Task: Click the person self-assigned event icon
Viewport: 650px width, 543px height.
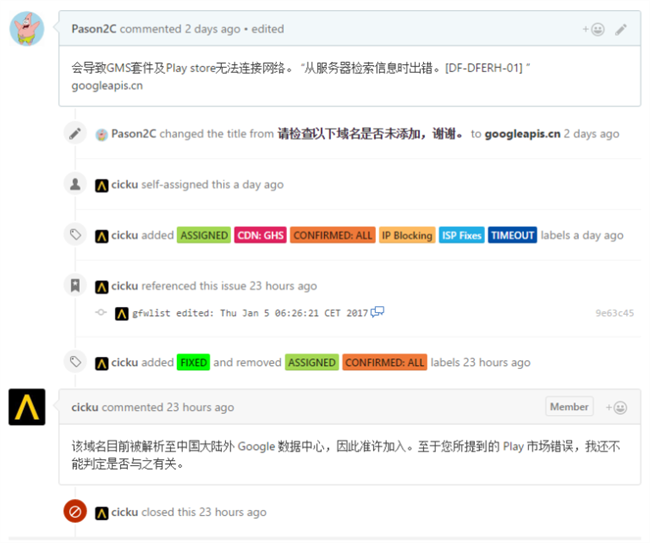Action: [74, 184]
